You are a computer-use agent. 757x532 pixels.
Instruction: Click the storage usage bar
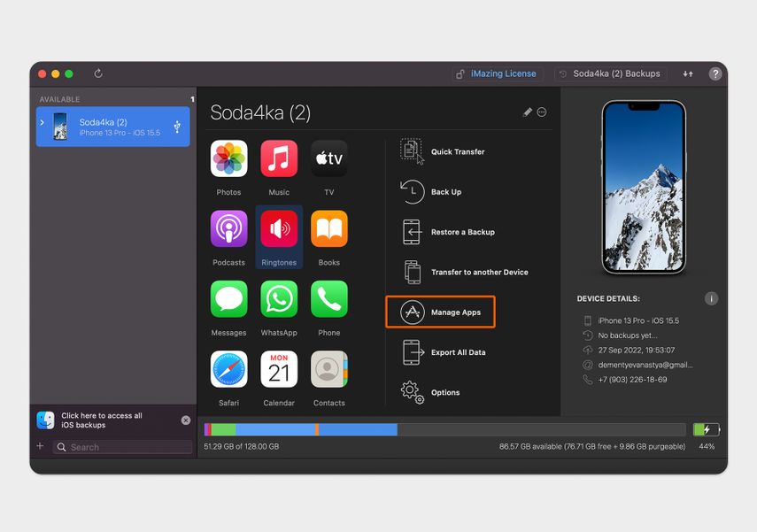tap(444, 429)
